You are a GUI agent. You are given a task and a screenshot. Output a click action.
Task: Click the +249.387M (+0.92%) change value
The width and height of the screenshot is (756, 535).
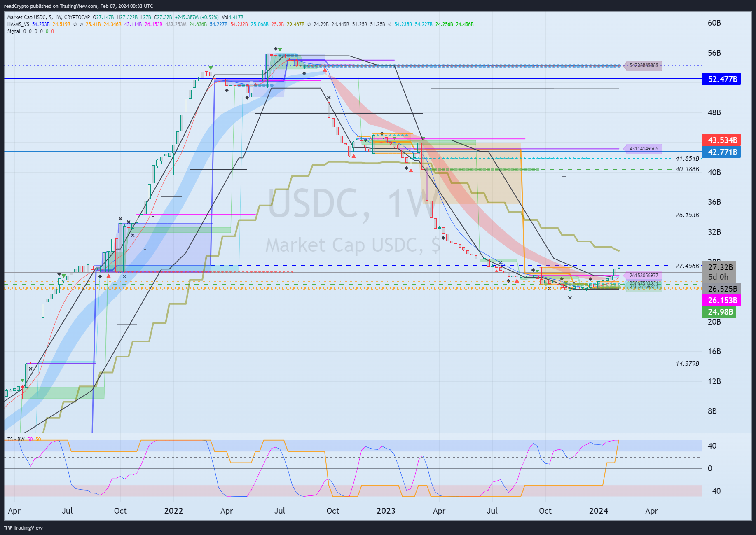tap(197, 17)
